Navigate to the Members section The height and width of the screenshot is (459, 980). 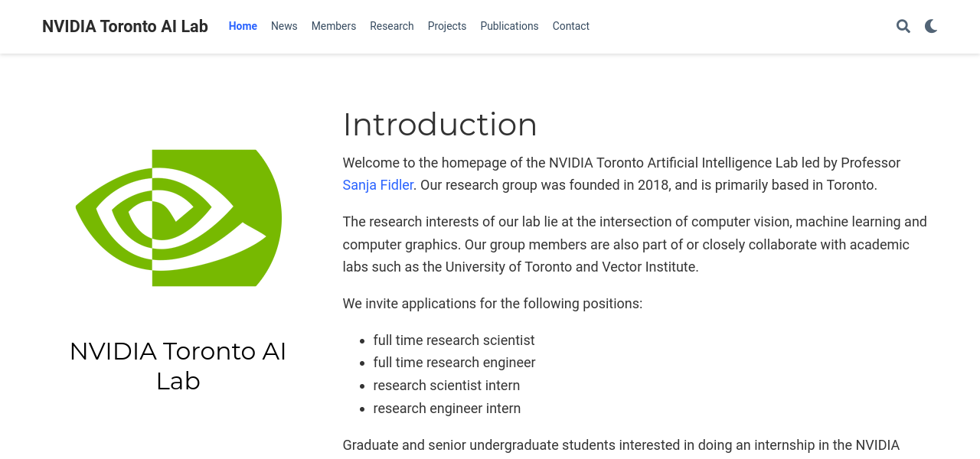tap(334, 26)
